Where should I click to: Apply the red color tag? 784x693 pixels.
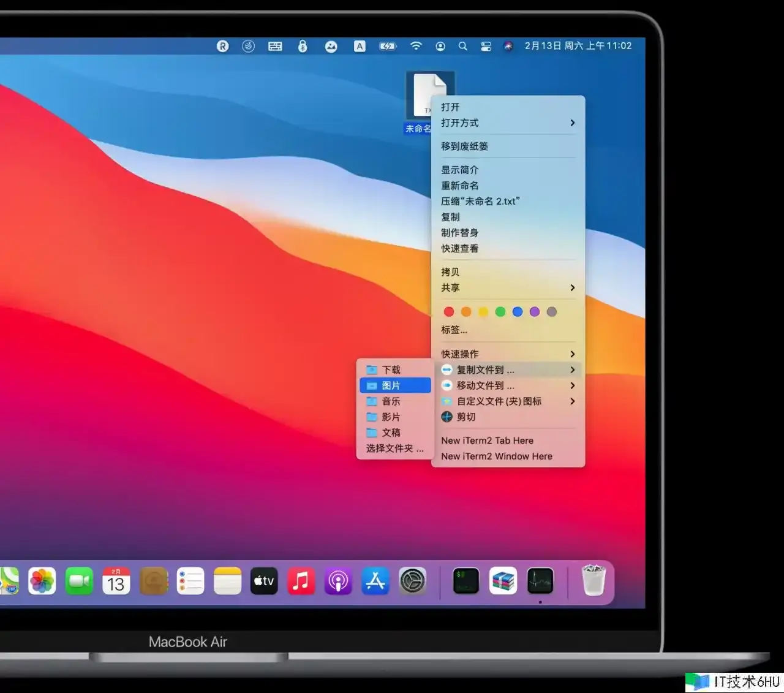449,312
